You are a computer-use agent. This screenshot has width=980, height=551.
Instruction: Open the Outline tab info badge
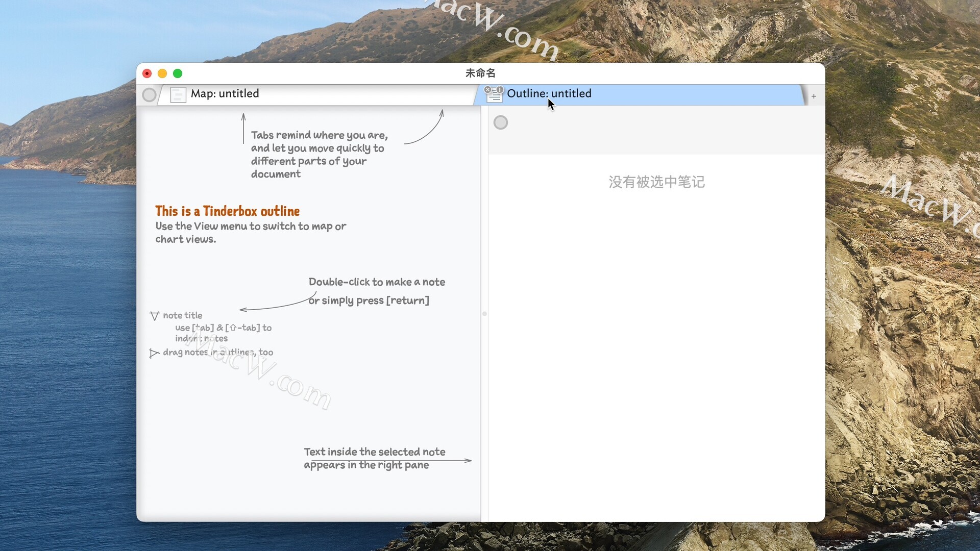pos(500,90)
